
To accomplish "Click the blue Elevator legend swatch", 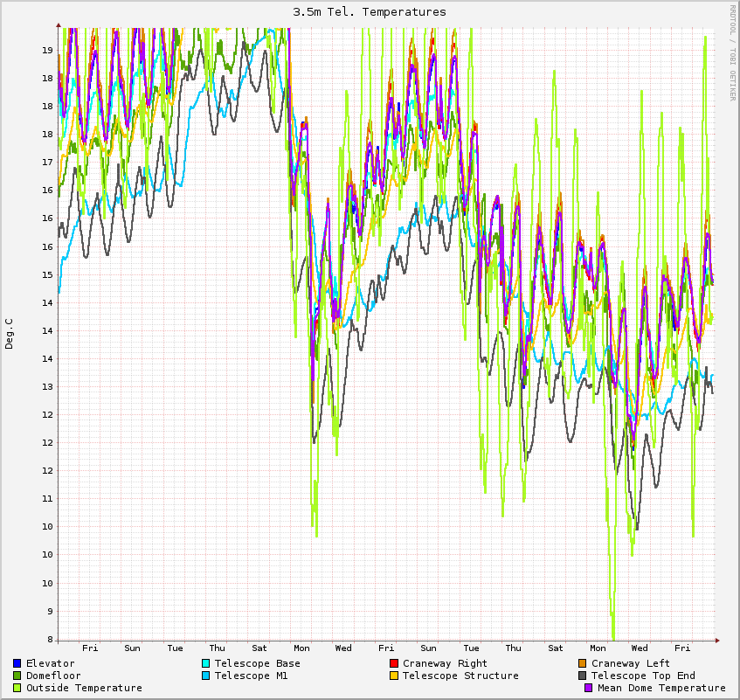I will point(17,663).
